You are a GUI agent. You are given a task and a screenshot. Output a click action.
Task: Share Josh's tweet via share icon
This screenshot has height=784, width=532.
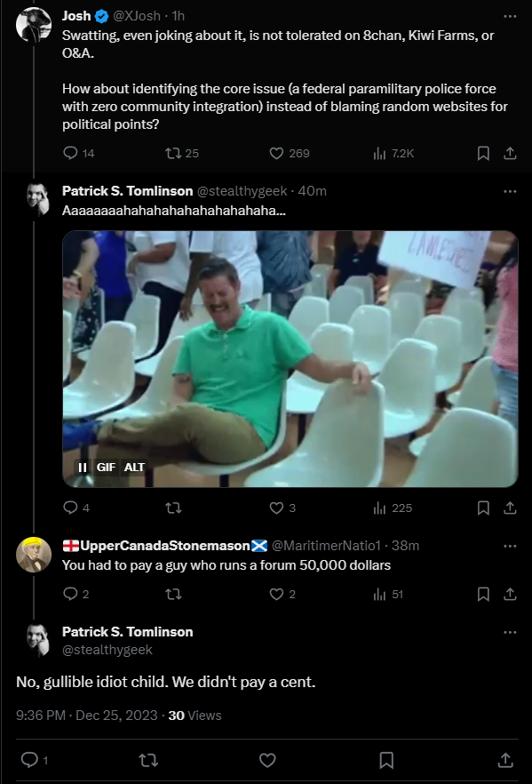[x=510, y=153]
